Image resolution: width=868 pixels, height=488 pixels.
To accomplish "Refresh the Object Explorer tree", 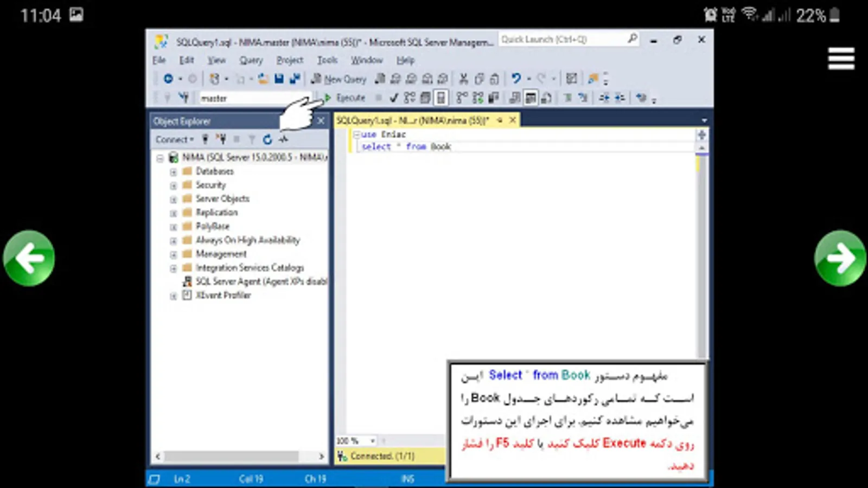I will coord(267,139).
